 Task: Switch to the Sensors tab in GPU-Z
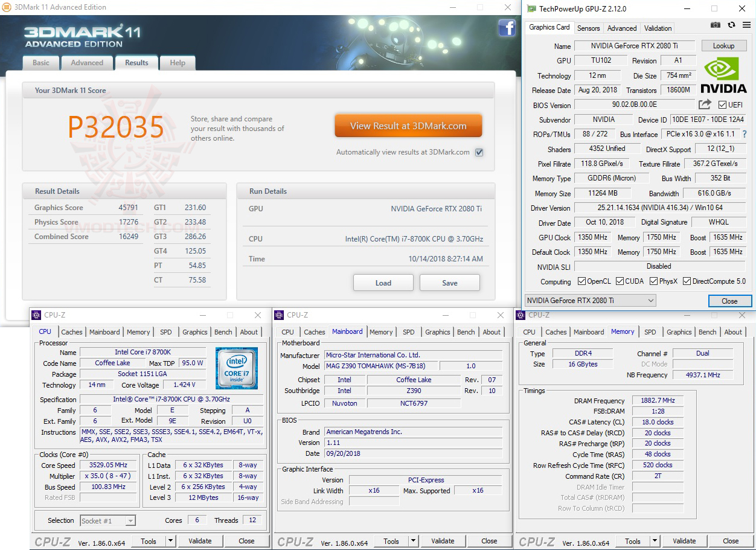(588, 28)
